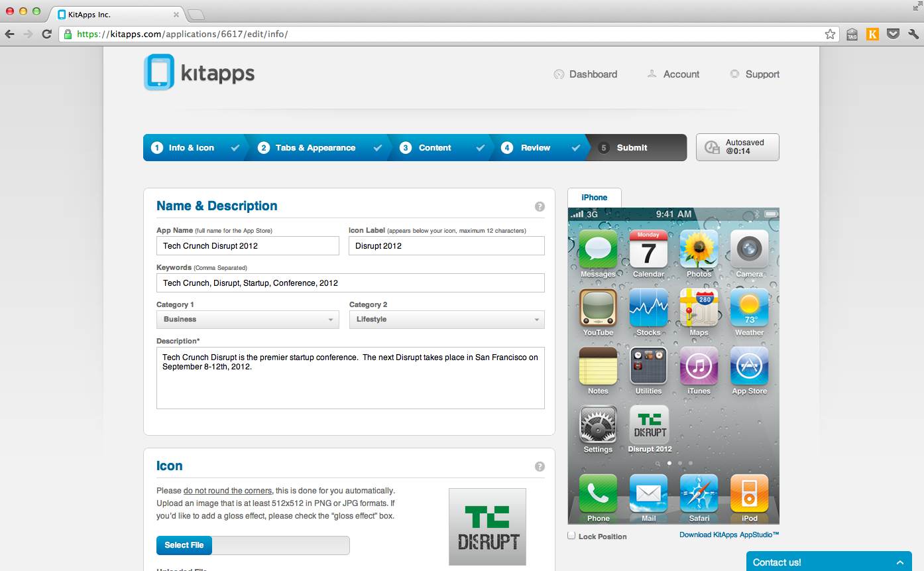Click the Icon Label input field
Screen dimensions: 924x571
coord(447,246)
